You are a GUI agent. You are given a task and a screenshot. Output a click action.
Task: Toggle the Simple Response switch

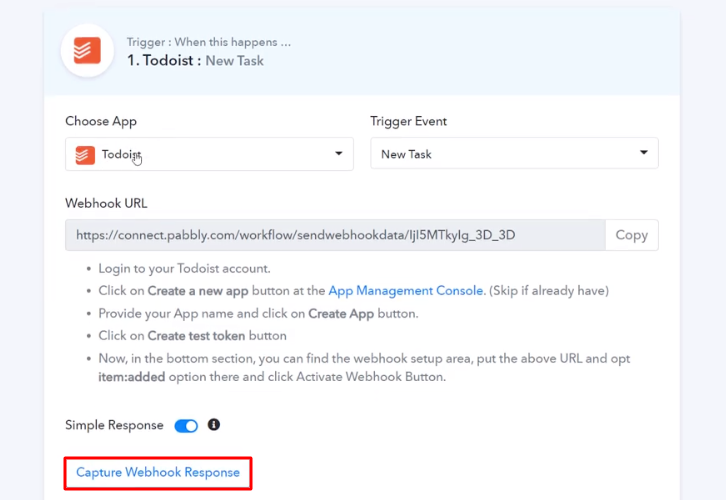pyautogui.click(x=186, y=426)
